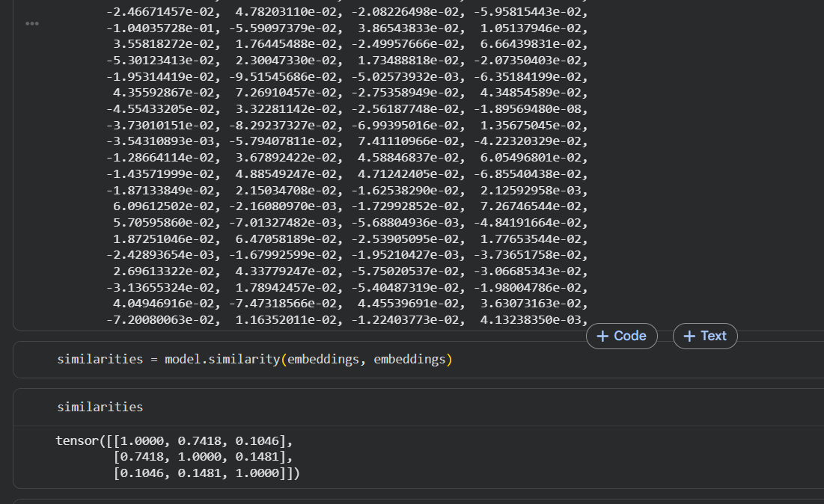Select the value -7.20080063e-02
This screenshot has height=504, width=824.
click(159, 320)
